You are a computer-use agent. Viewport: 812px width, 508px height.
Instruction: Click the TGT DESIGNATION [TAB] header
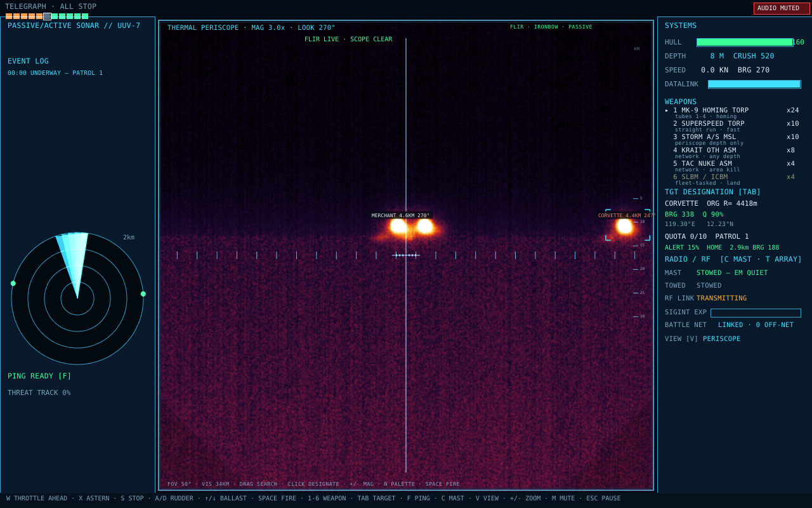coord(712,192)
